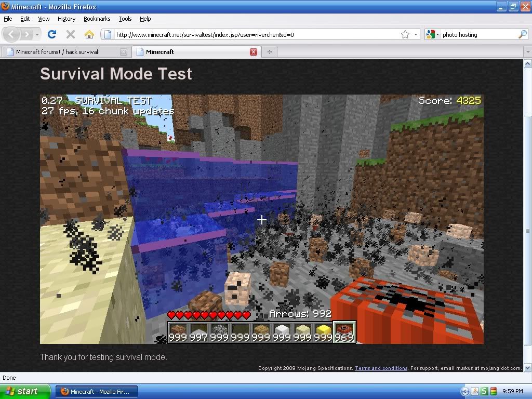Click the Thank you for testing survival mode text
The width and height of the screenshot is (532, 399).
103,357
